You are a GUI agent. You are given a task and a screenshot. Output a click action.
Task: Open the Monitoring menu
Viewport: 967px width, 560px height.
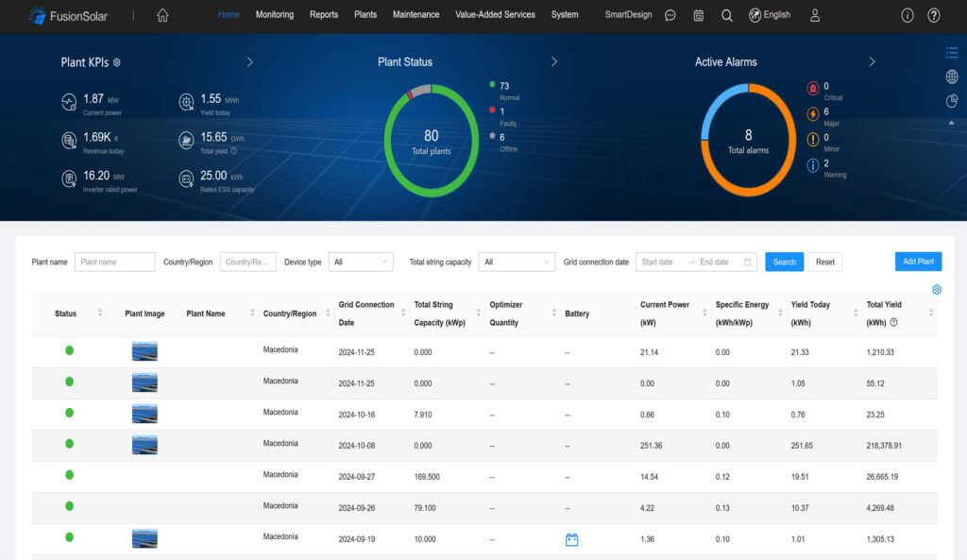[274, 15]
